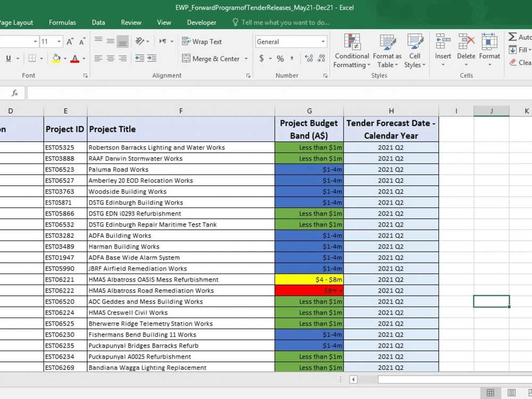
Task: Click the Tell me what you want search box
Action: tap(285, 22)
